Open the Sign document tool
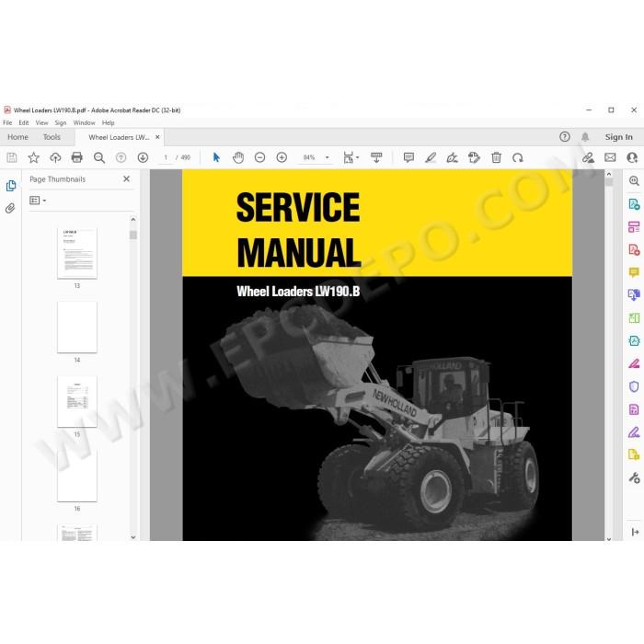644x644 pixels. (453, 157)
